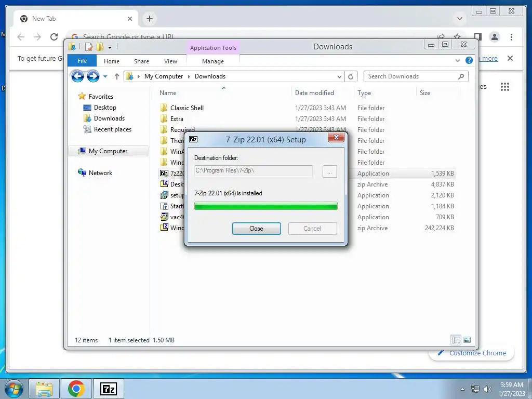Open File Explorer from the taskbar
The image size is (532, 399).
(x=45, y=389)
